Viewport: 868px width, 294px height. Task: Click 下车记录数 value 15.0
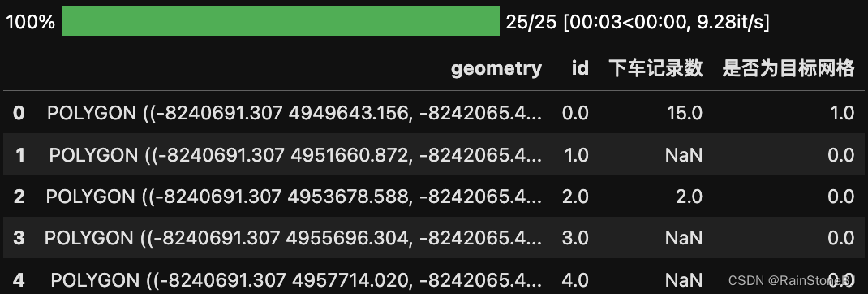coord(684,113)
